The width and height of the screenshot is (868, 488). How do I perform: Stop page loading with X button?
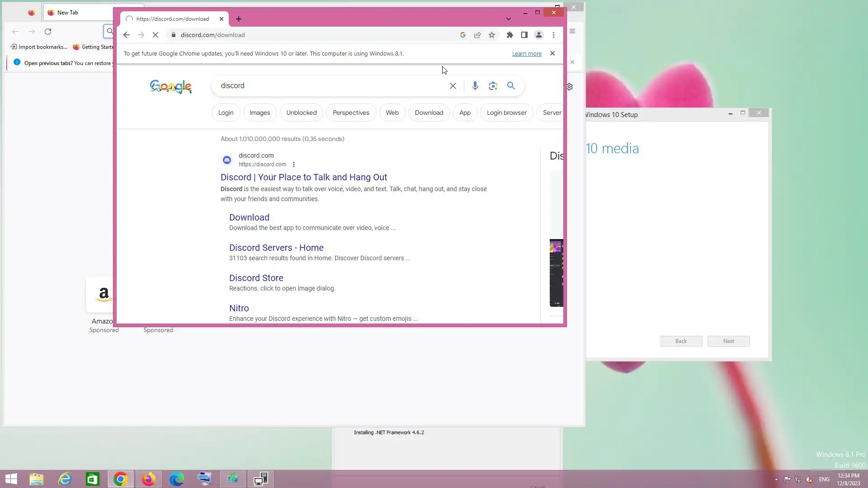(156, 35)
